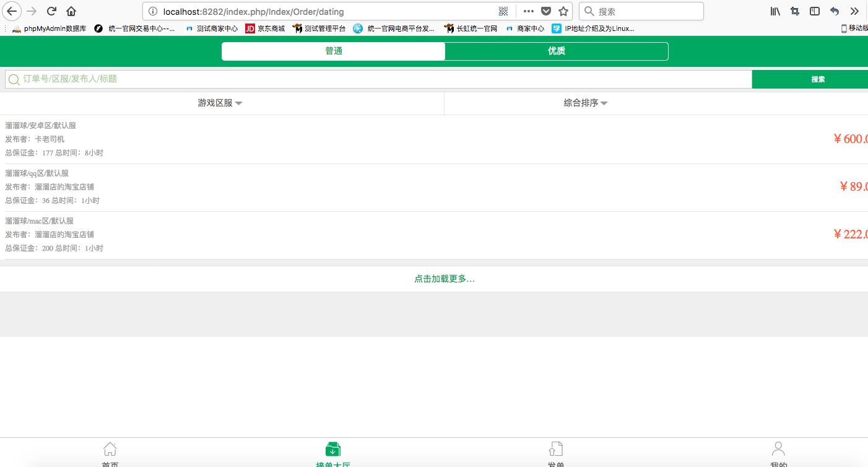
Task: Click the magnifier icon in order search
Action: tap(14, 79)
